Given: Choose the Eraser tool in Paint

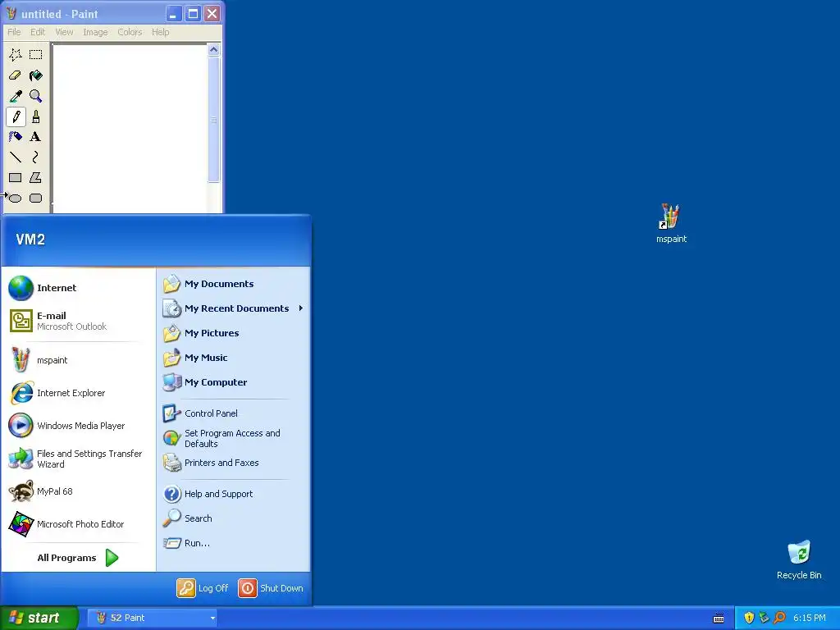Looking at the screenshot, I should (16, 75).
